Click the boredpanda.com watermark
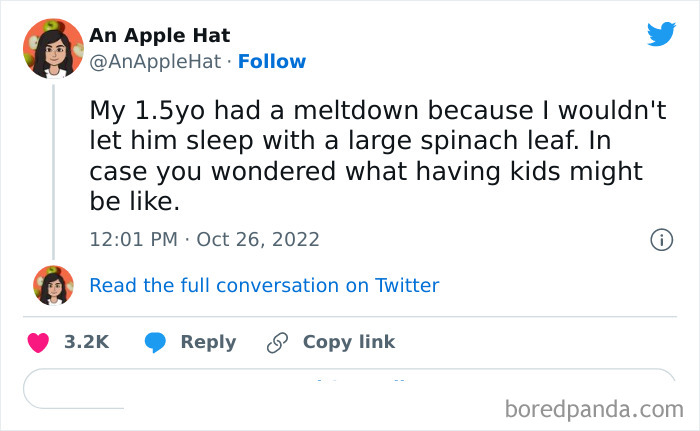The image size is (700, 431). click(x=593, y=409)
